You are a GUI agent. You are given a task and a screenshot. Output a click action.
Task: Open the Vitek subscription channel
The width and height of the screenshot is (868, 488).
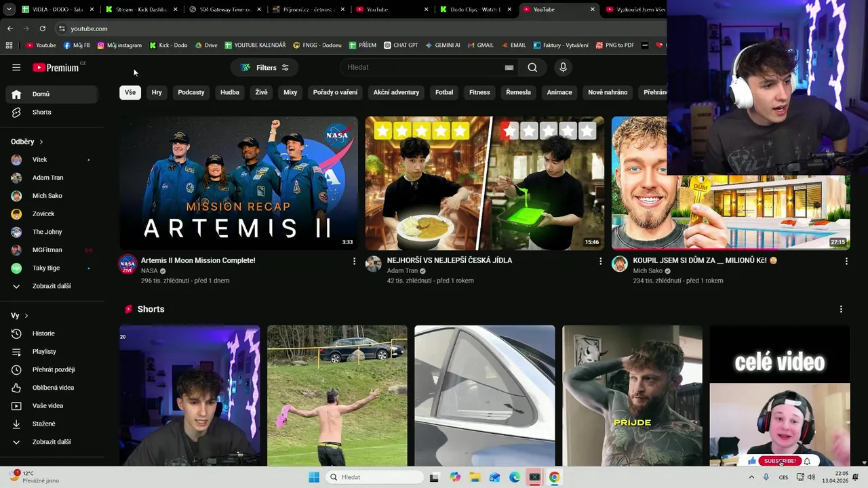coord(52,160)
